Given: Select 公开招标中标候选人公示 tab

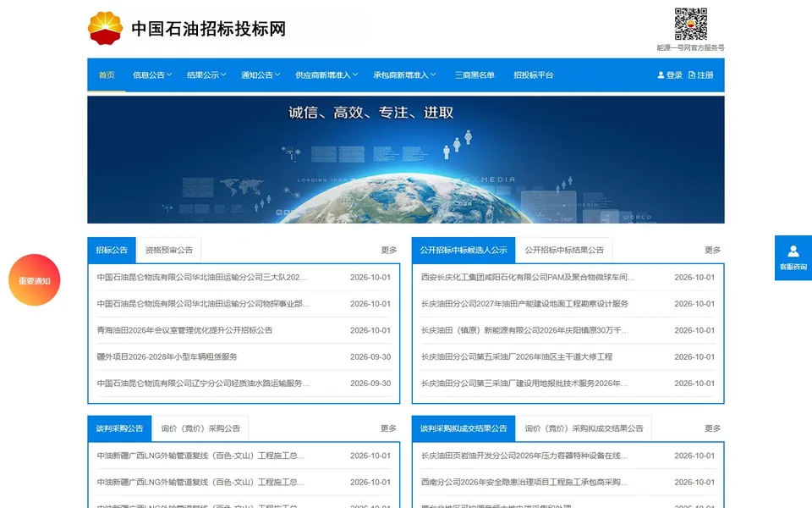Looking at the screenshot, I should pos(464,250).
